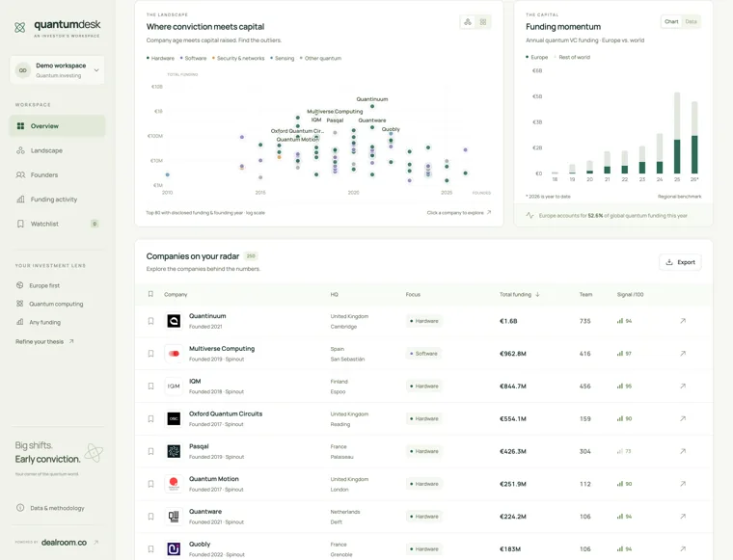The height and width of the screenshot is (560, 733).
Task: Click the Watchlist bookmark icon in sidebar
Action: [20, 224]
